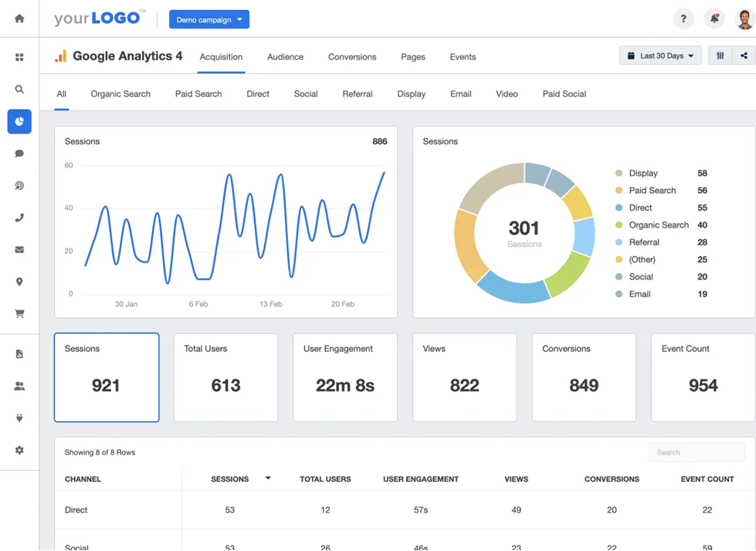Viewport: 756px width, 551px height.
Task: Switch to the Audience tab
Action: click(x=285, y=56)
